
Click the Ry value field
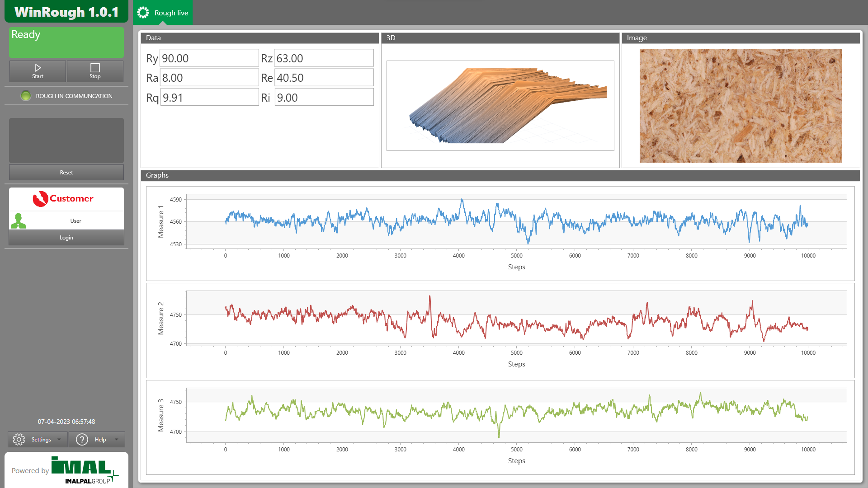[x=209, y=58]
